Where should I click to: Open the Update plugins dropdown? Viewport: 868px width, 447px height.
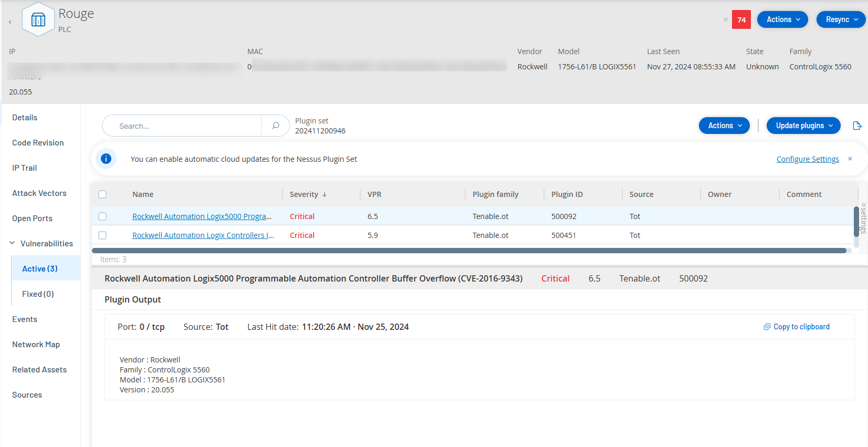[803, 126]
